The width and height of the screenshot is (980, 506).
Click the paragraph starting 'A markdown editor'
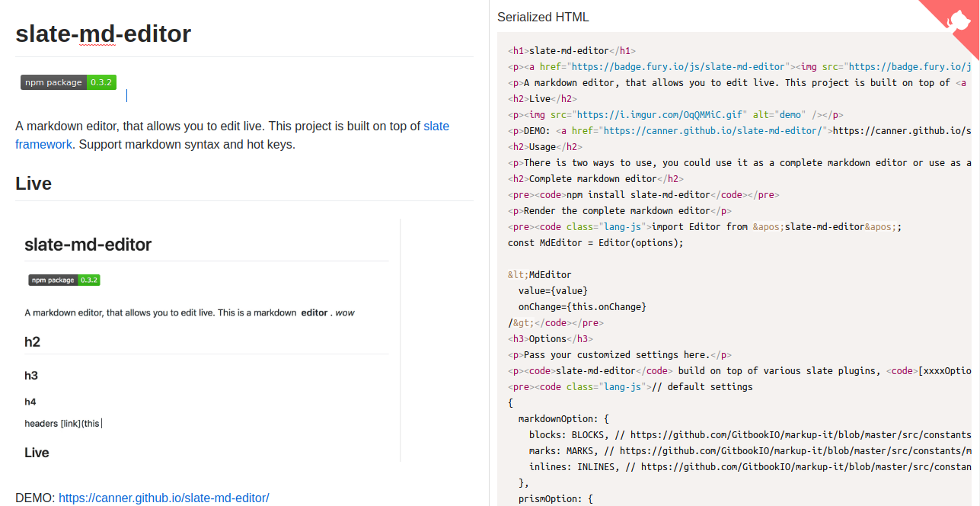[232, 135]
